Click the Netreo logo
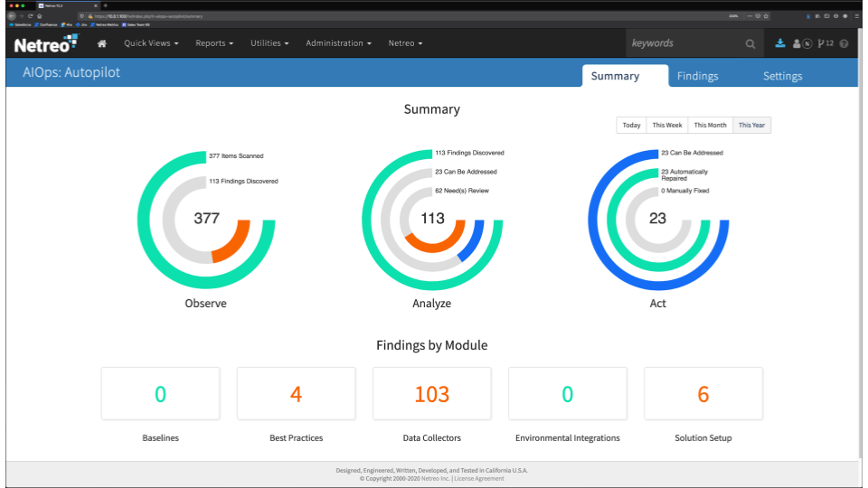Viewport: 868px width, 488px height. point(46,43)
